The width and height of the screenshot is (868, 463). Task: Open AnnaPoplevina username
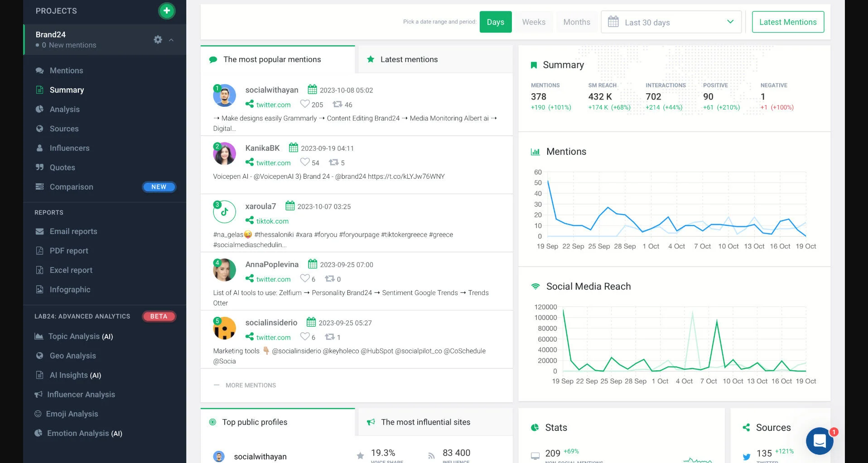pos(272,264)
